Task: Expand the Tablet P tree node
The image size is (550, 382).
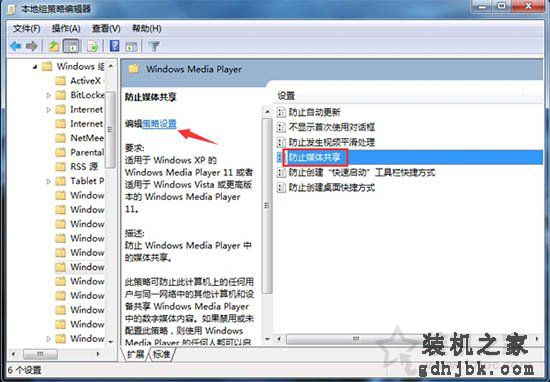Action: point(48,181)
